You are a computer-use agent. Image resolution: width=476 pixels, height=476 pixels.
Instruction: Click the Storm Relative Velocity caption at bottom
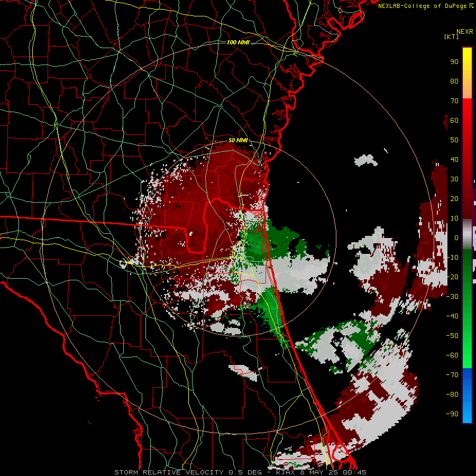240,472
